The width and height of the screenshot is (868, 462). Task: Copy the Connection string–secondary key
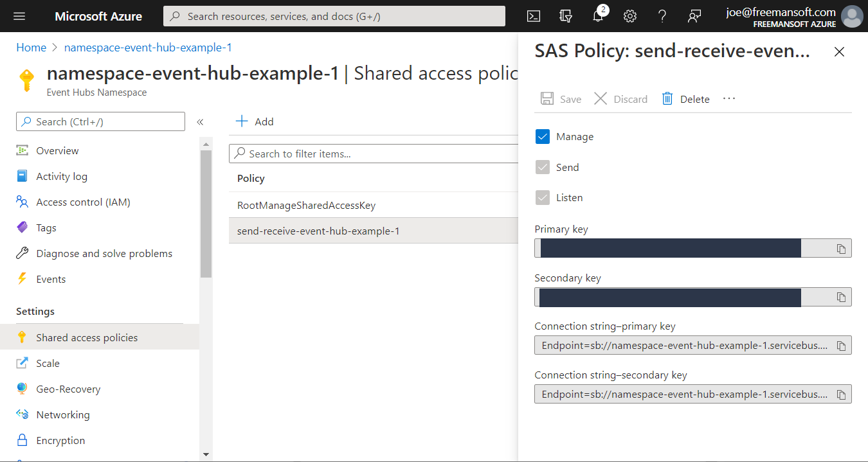(x=841, y=394)
